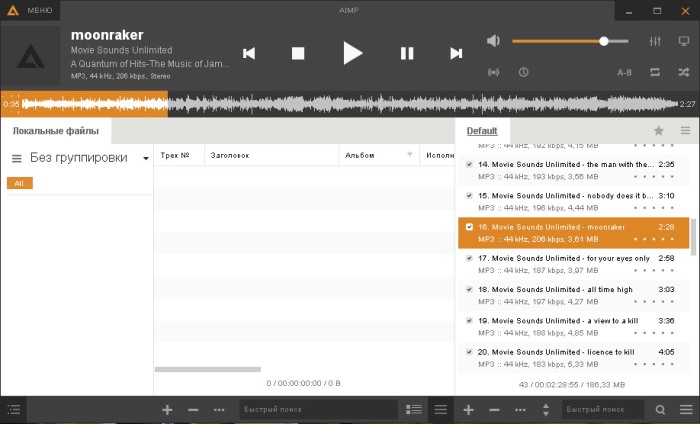This screenshot has height=424, width=700.
Task: Add files to library with plus
Action: pyautogui.click(x=167, y=410)
